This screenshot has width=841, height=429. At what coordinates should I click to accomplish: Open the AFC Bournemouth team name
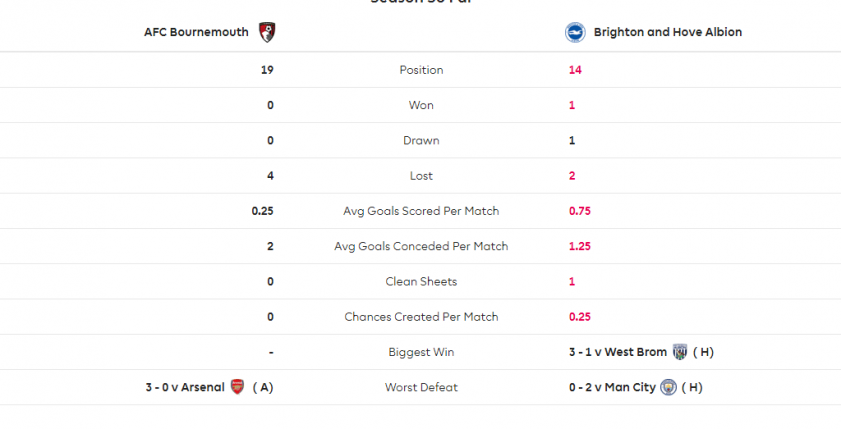(196, 32)
